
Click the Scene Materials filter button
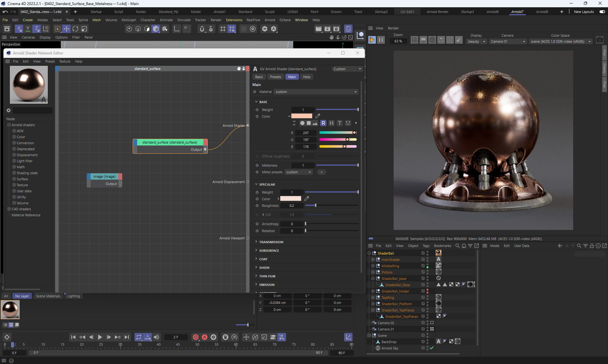(x=48, y=296)
